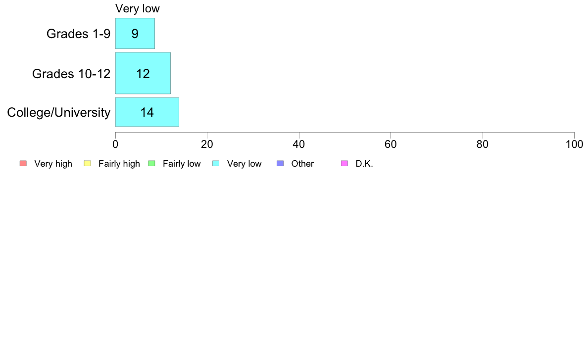Click the Grades 1-9 axis label
The image size is (588, 364).
point(78,34)
